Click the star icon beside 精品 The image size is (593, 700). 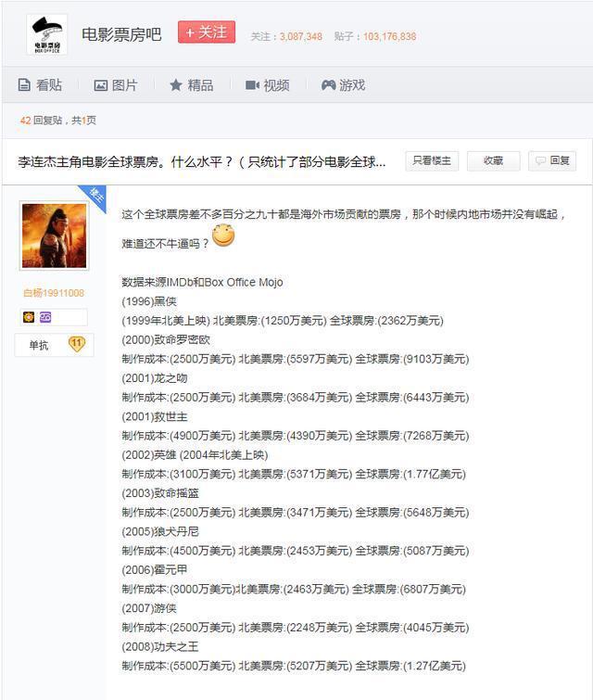[x=176, y=85]
